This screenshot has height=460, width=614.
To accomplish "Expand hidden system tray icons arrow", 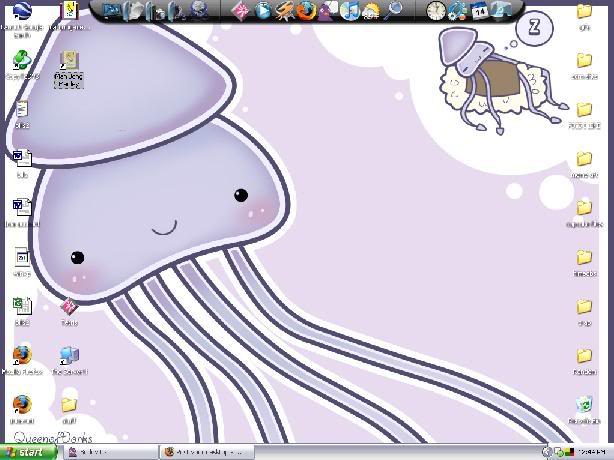I will tap(547, 452).
